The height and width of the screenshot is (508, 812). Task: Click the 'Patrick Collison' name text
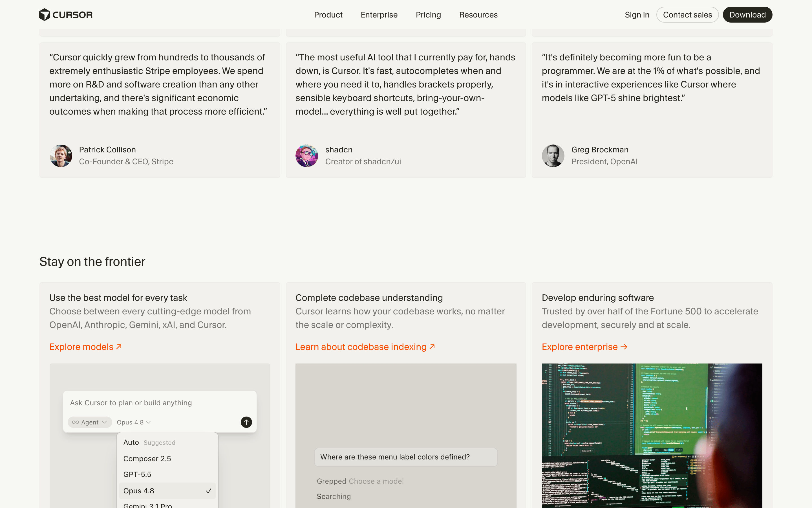pos(107,150)
